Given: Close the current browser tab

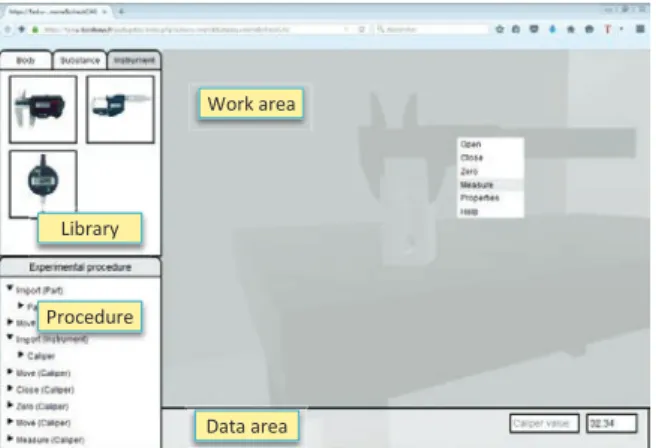Looking at the screenshot, I should tap(105, 12).
